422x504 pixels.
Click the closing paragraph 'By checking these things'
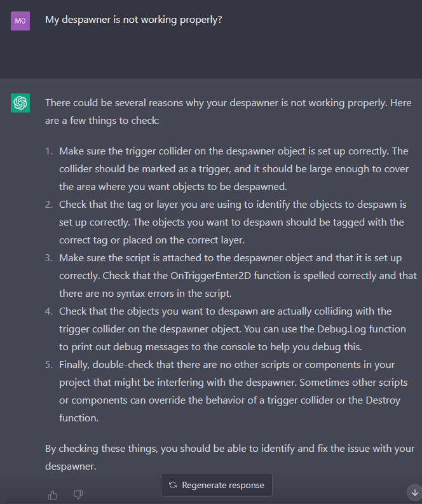tap(230, 457)
